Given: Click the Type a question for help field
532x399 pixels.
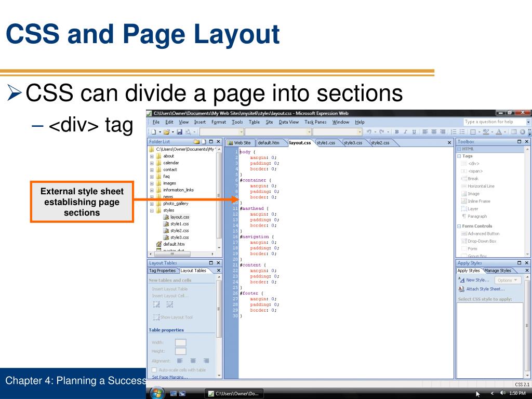Looking at the screenshot, I should point(495,122).
